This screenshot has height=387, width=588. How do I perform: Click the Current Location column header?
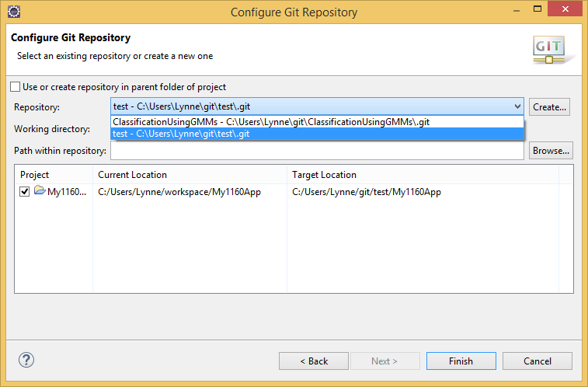click(190, 175)
